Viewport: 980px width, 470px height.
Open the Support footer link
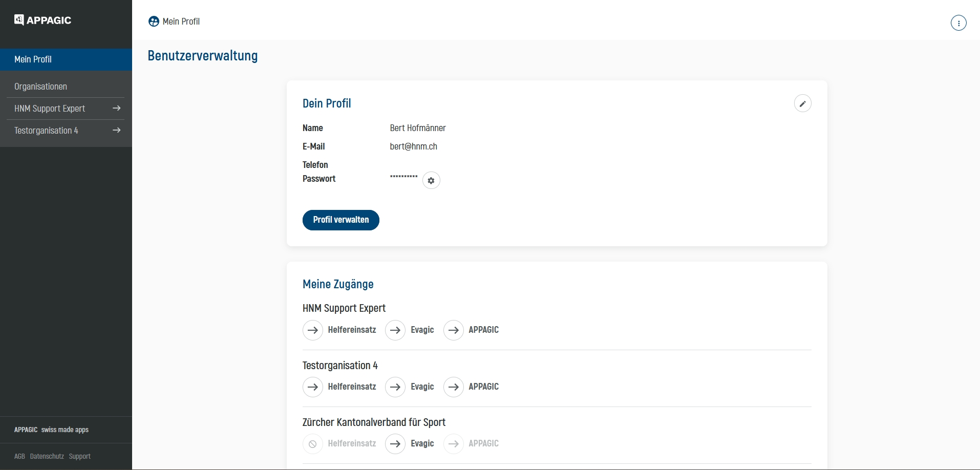coord(80,456)
